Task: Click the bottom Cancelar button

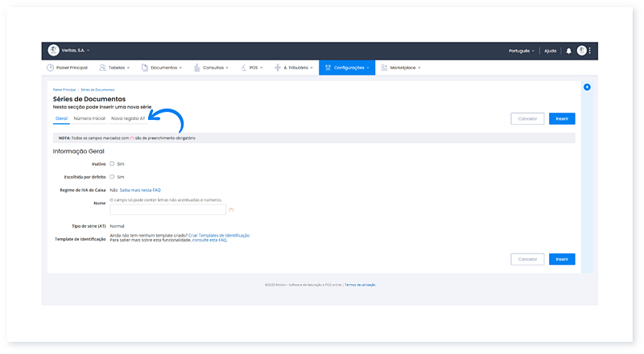Action: [x=527, y=259]
